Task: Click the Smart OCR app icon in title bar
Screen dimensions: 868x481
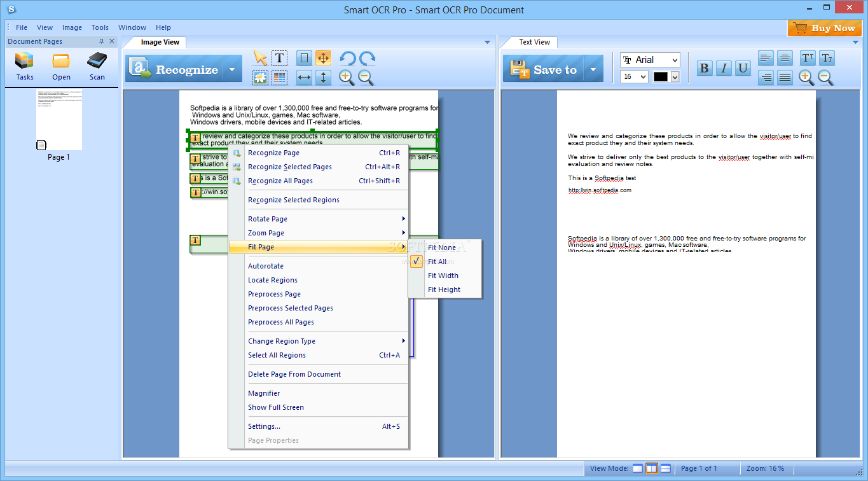Action: tap(11, 9)
